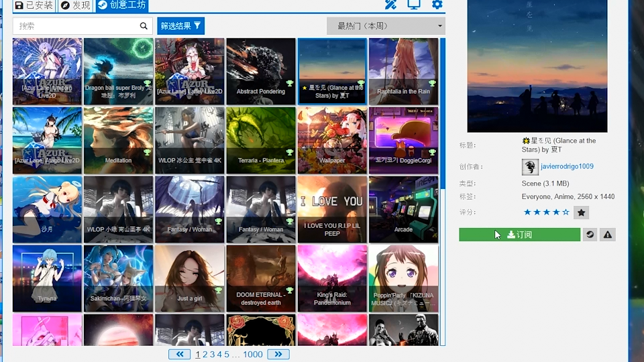The image size is (644, 362).
Task: Select DOOM ETERNAL destroyed earth wallpaper
Action: [261, 278]
